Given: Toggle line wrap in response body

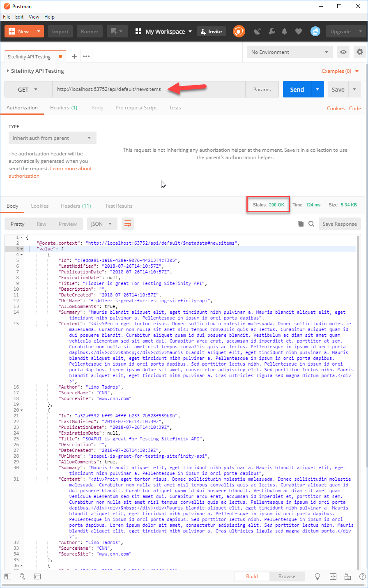Looking at the screenshot, I should (128, 224).
